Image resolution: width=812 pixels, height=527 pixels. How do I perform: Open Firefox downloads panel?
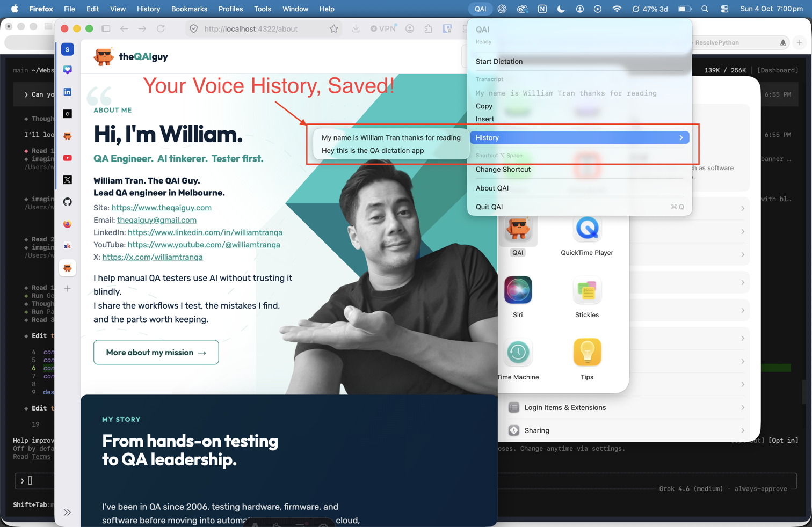click(356, 29)
